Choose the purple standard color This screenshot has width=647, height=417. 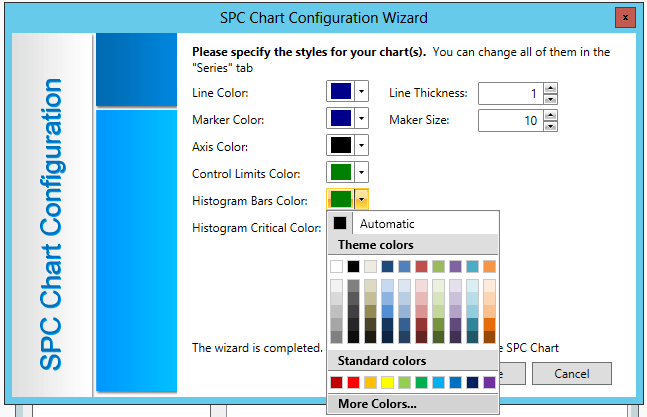[489, 382]
